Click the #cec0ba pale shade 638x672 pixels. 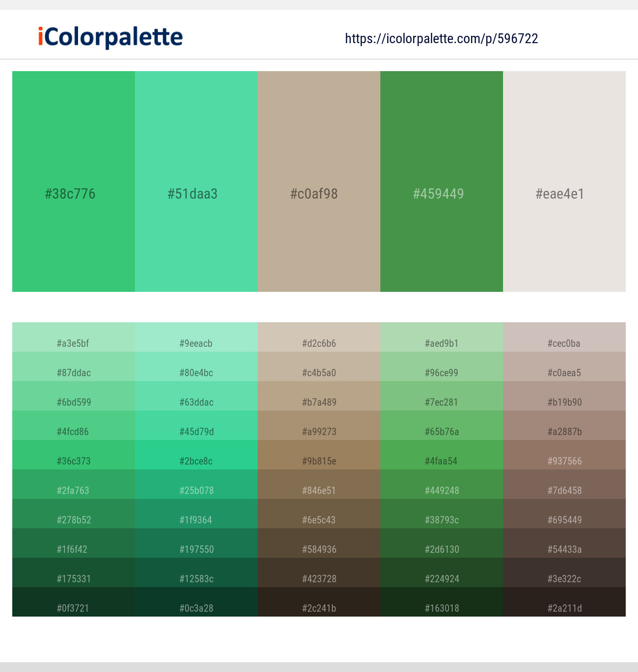tap(564, 337)
